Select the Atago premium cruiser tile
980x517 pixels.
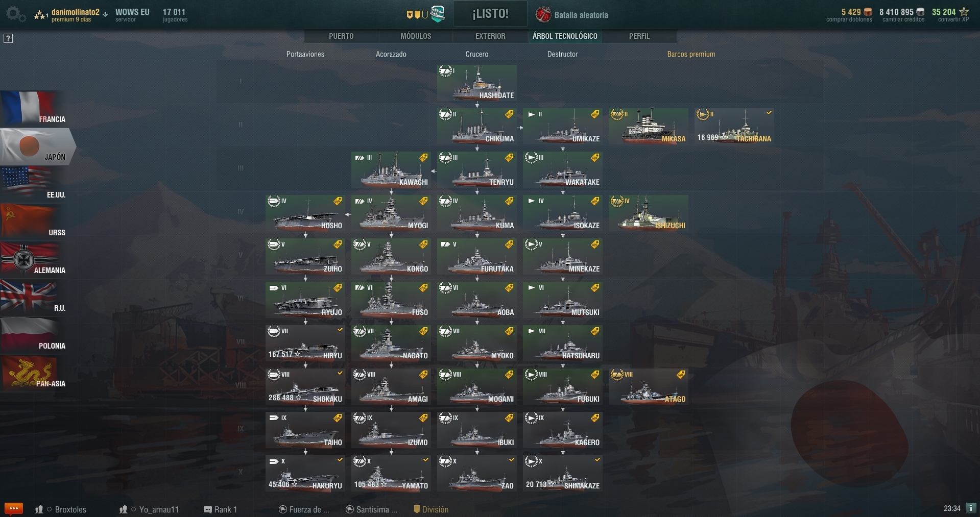pyautogui.click(x=649, y=386)
